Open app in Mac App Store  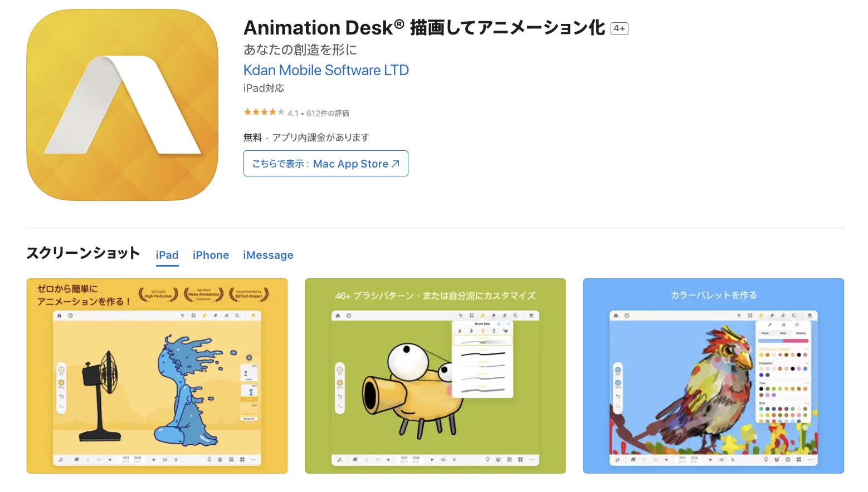click(326, 164)
